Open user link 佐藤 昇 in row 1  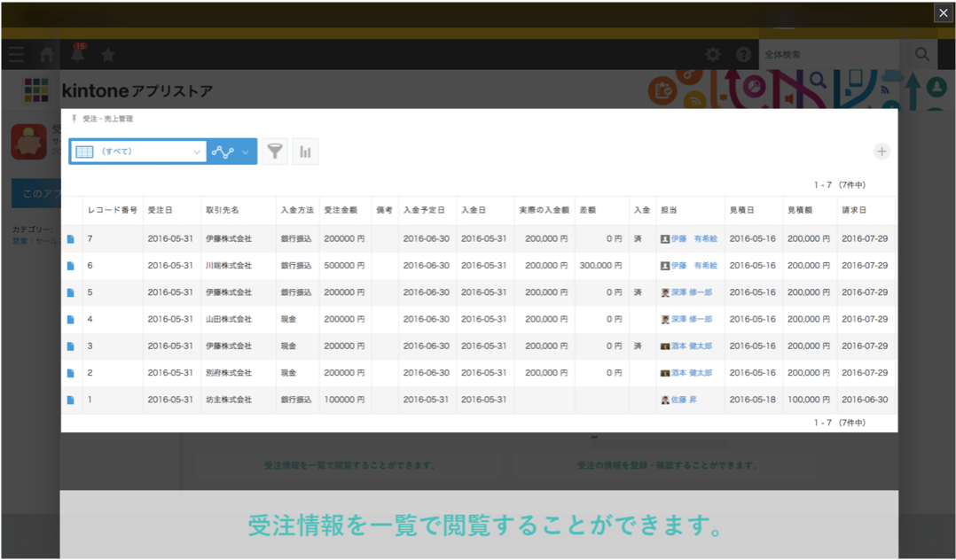[x=684, y=400]
